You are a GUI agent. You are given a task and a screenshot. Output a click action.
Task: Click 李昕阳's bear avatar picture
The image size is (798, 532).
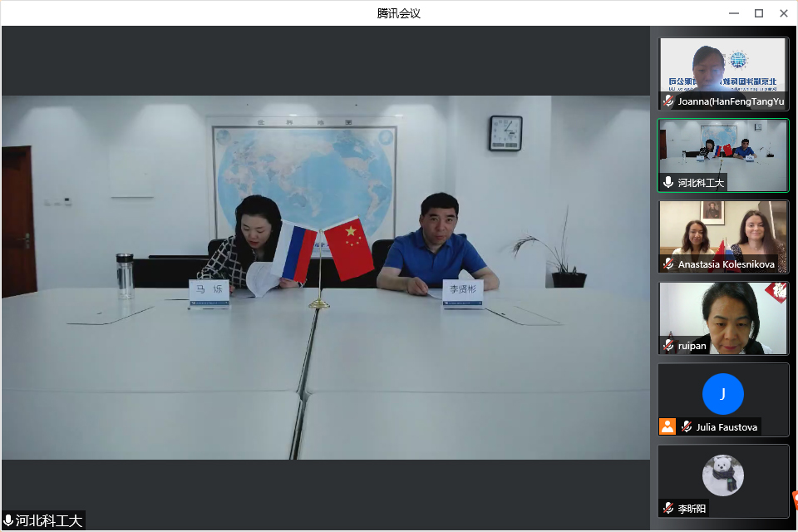[x=722, y=475]
